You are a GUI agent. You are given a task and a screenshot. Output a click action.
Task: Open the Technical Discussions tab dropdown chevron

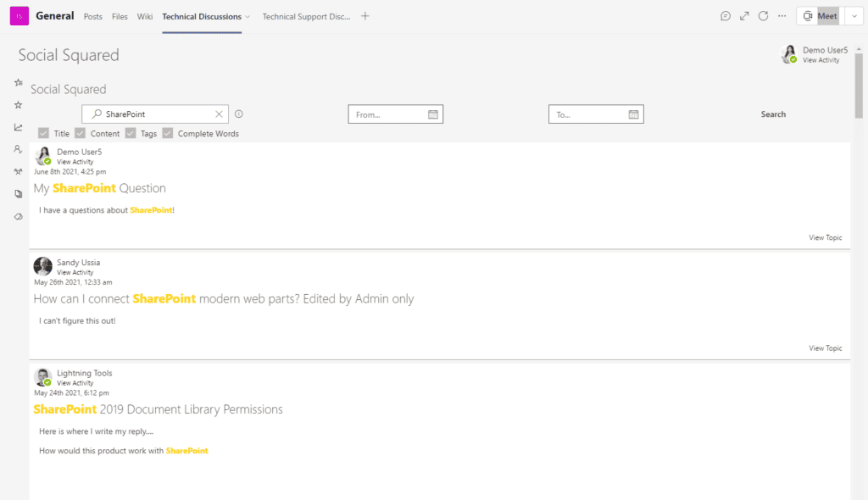[248, 16]
